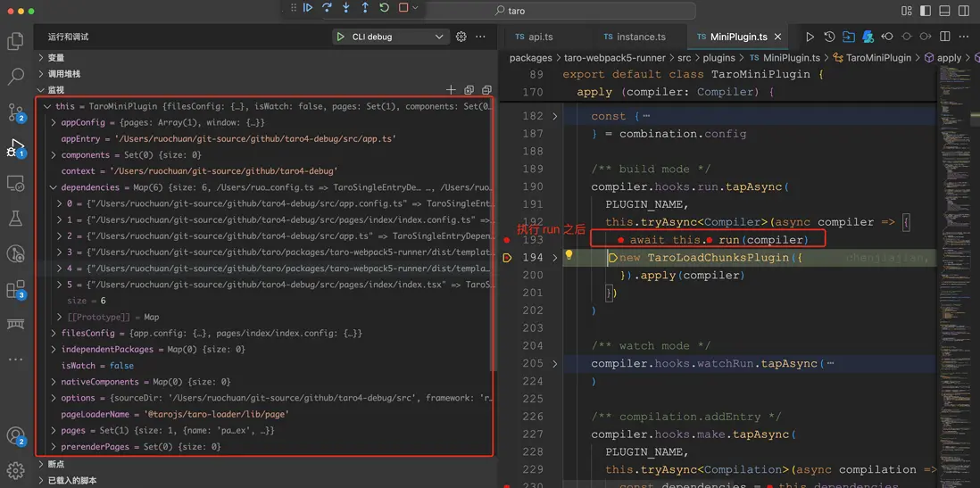Screen dimensions: 980x488
Task: Open launch.json via the gear icon
Action: 461,37
